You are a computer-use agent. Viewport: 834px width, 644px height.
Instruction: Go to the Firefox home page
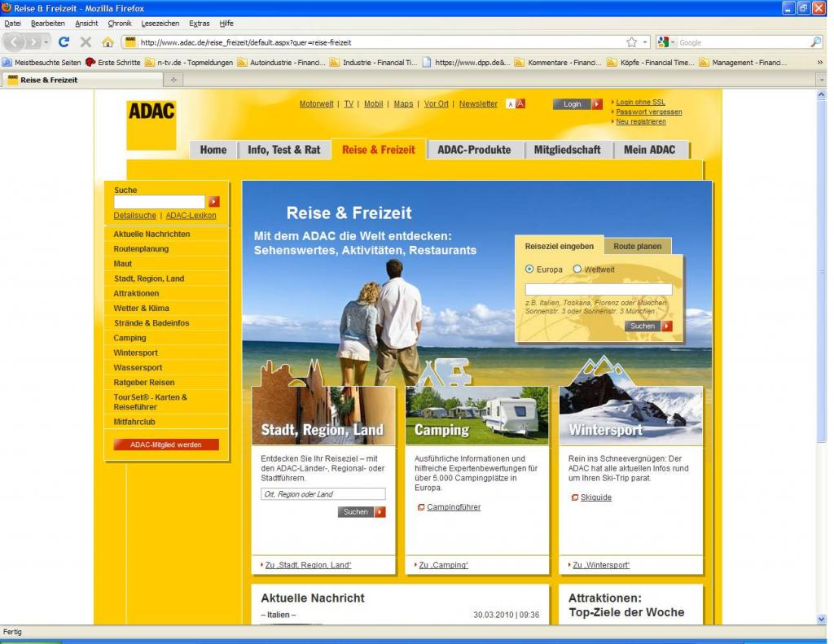point(108,42)
